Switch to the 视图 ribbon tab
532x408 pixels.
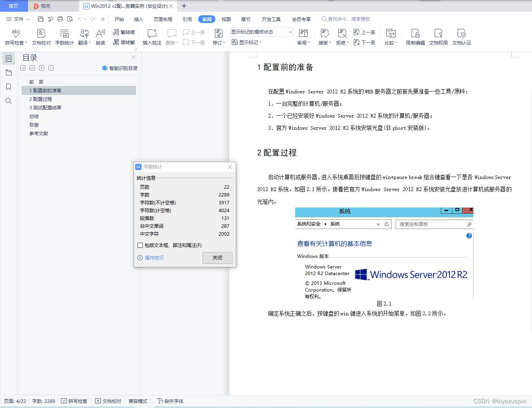(226, 19)
